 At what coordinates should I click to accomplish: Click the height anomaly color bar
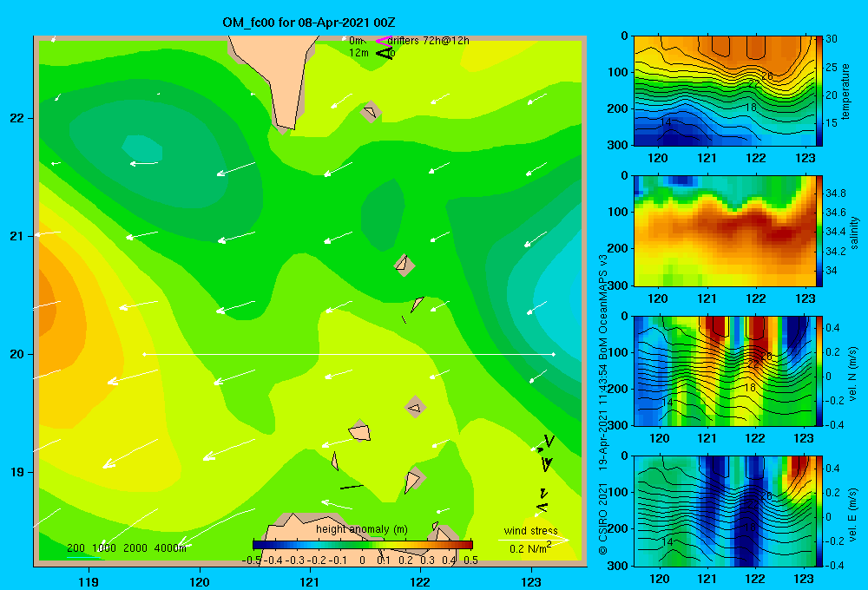(363, 545)
